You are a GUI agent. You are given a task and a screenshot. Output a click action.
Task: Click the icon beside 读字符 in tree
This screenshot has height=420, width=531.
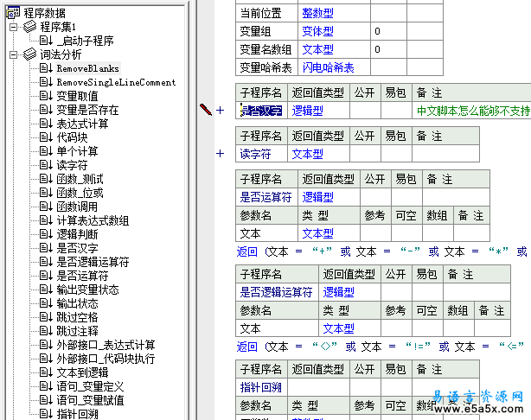[x=46, y=165]
